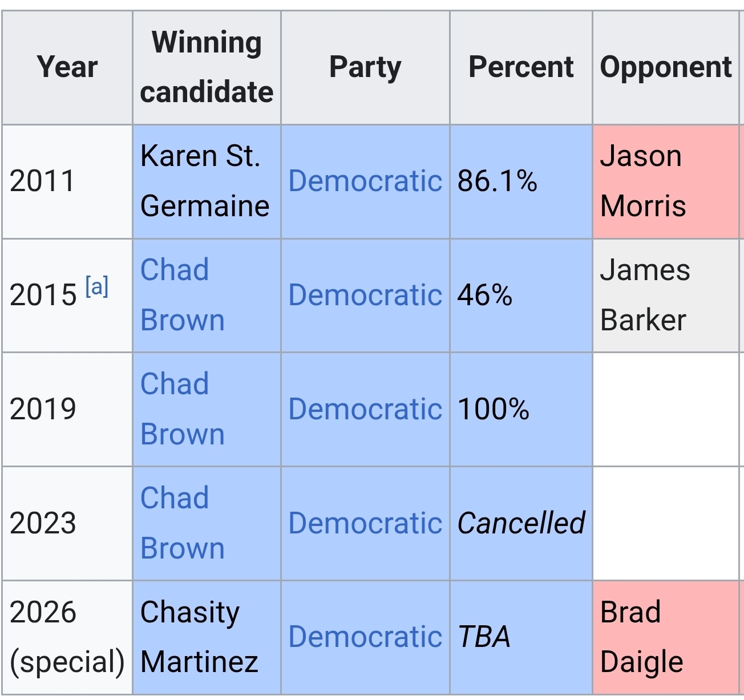This screenshot has width=744, height=700.
Task: Click the Opponent column header
Action: pyautogui.click(x=665, y=67)
